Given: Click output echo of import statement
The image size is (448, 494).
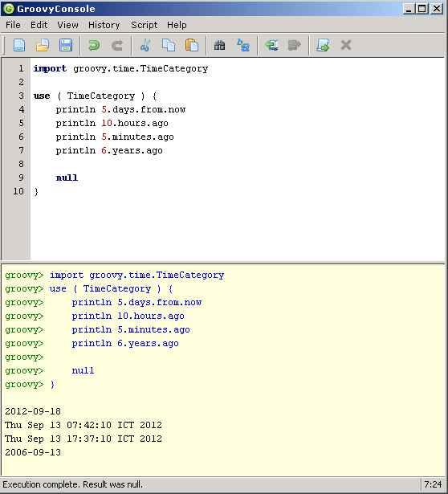Looking at the screenshot, I should click(137, 275).
